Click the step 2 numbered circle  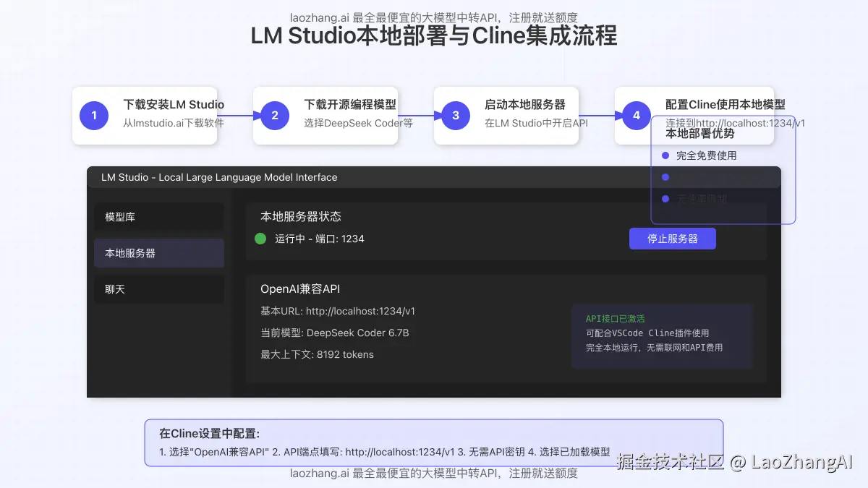pos(273,115)
